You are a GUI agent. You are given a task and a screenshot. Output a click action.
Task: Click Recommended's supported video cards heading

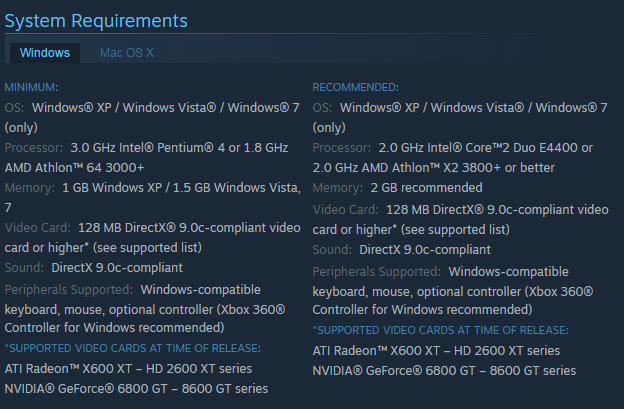(441, 330)
